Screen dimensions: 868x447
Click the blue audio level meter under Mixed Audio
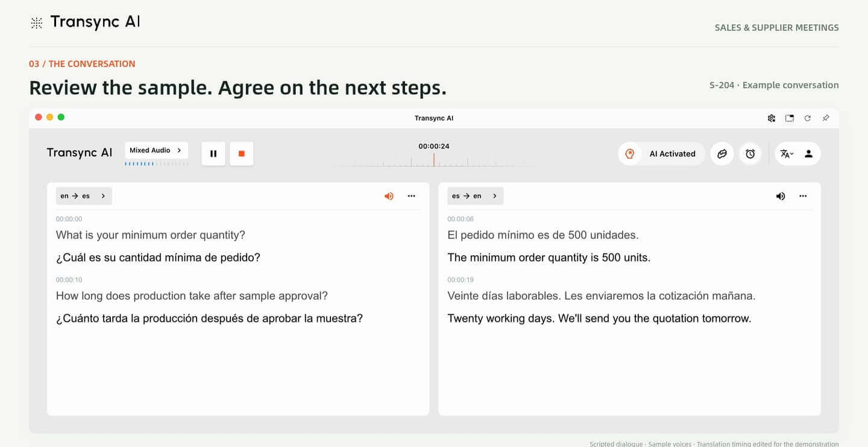coord(156,163)
